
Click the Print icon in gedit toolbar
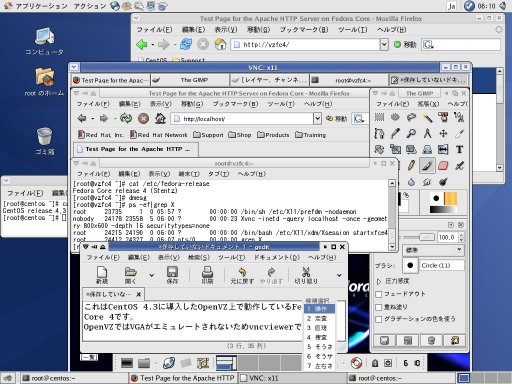point(207,275)
